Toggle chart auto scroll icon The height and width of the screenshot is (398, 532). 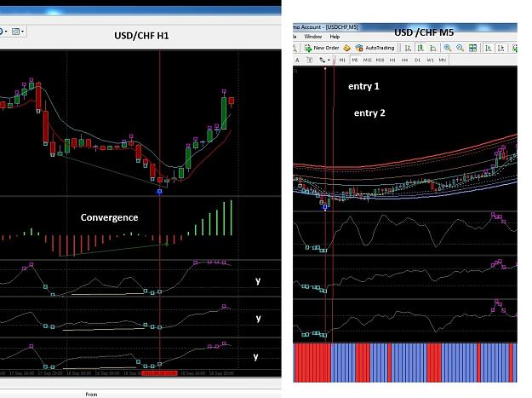[x=489, y=48]
